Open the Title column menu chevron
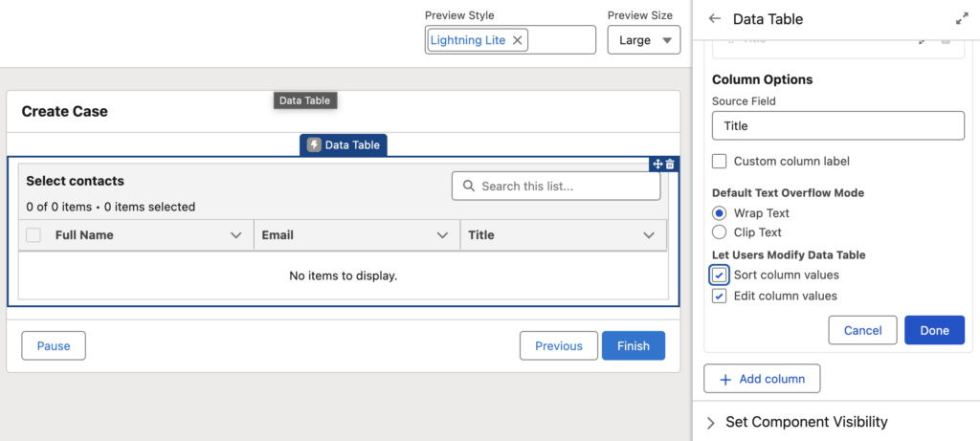The height and width of the screenshot is (441, 980). [x=649, y=235]
